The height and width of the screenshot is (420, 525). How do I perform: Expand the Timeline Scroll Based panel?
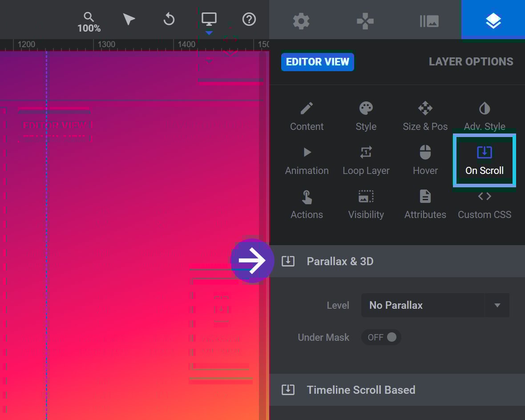[397, 390]
